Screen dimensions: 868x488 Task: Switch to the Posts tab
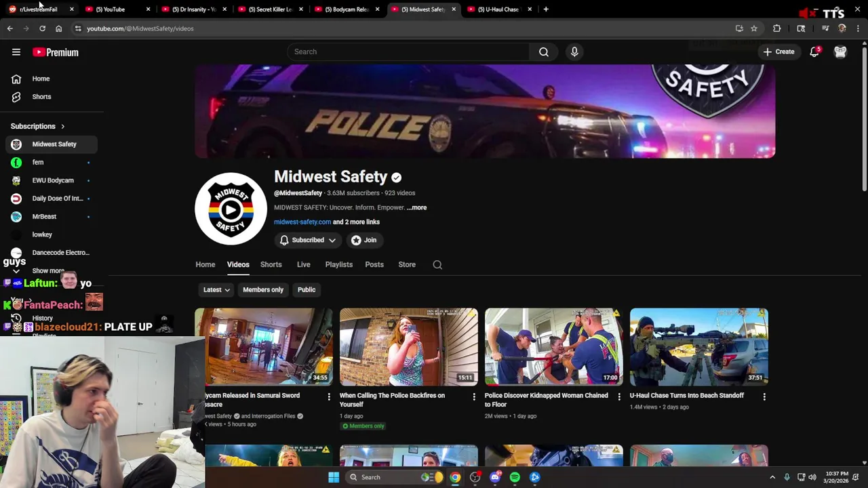click(374, 265)
